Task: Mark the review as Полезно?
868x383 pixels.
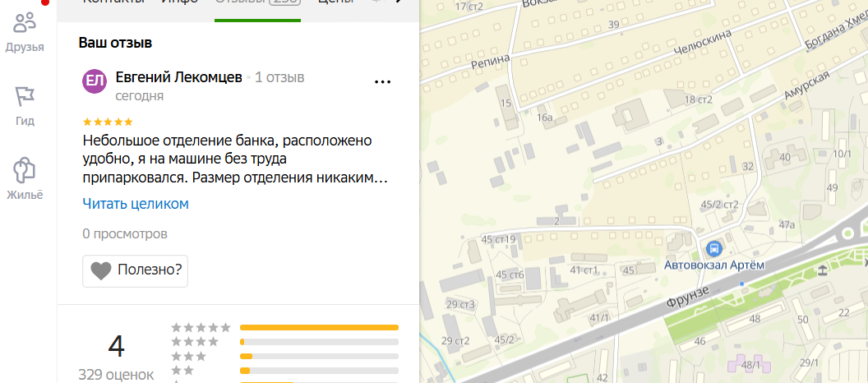Action: coord(135,270)
